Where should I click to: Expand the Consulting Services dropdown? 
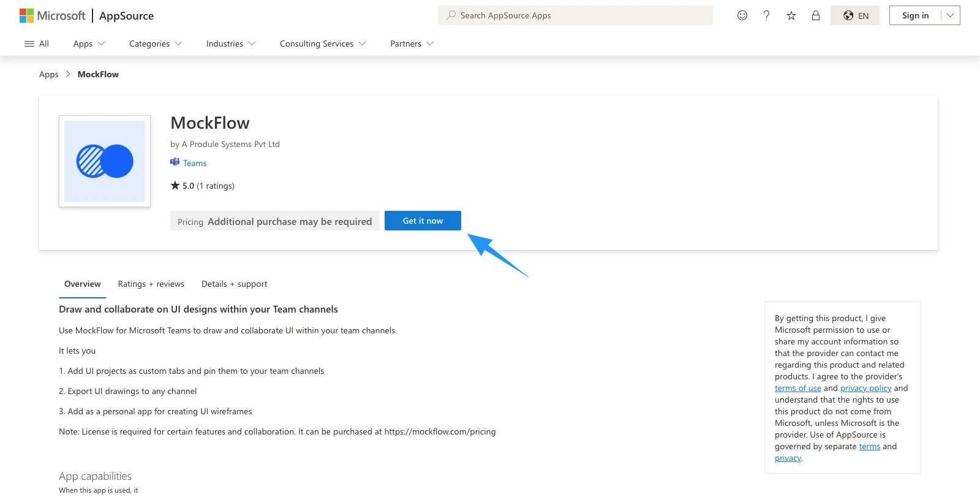[323, 44]
